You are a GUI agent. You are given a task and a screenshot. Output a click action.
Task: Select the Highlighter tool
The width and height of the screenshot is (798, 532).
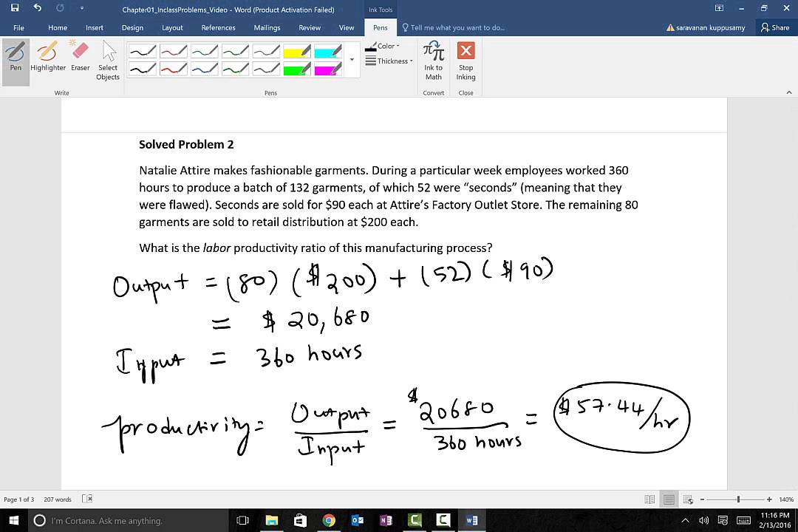point(48,56)
